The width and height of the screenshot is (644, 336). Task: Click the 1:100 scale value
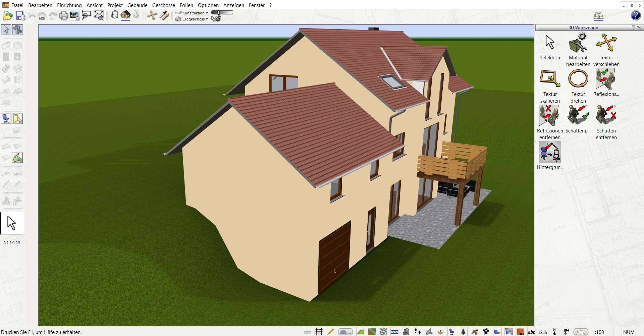click(598, 332)
